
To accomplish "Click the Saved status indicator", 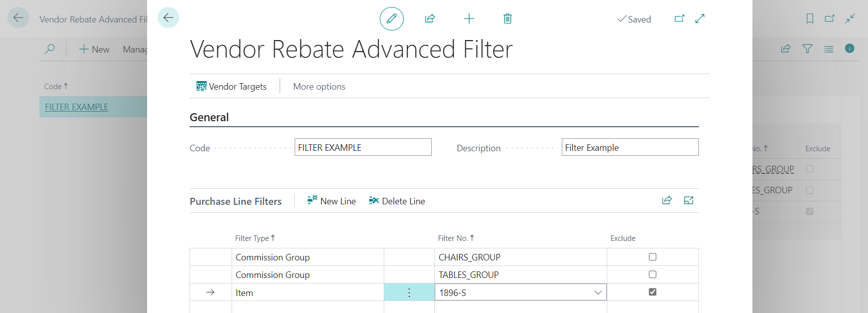I will click(x=634, y=19).
